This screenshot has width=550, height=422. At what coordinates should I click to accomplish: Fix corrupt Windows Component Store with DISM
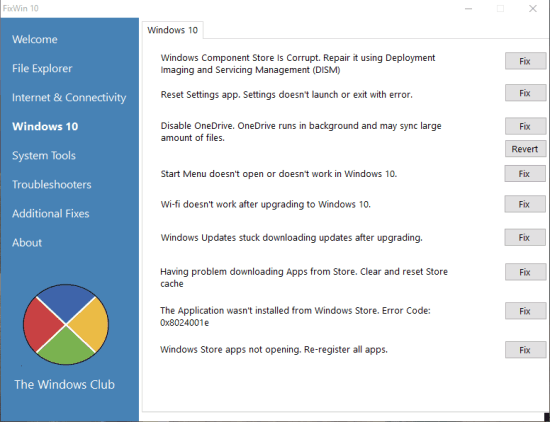point(525,61)
